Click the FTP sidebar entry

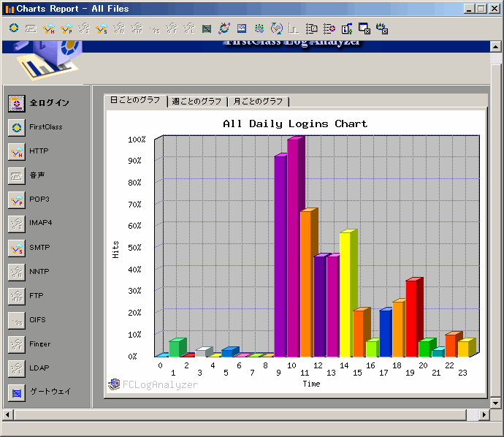pyautogui.click(x=17, y=296)
